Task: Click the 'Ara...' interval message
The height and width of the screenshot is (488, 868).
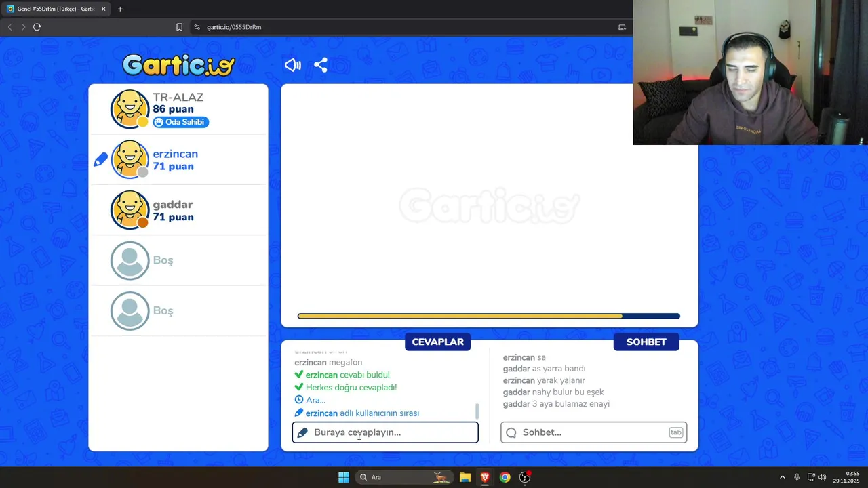Action: tap(310, 400)
